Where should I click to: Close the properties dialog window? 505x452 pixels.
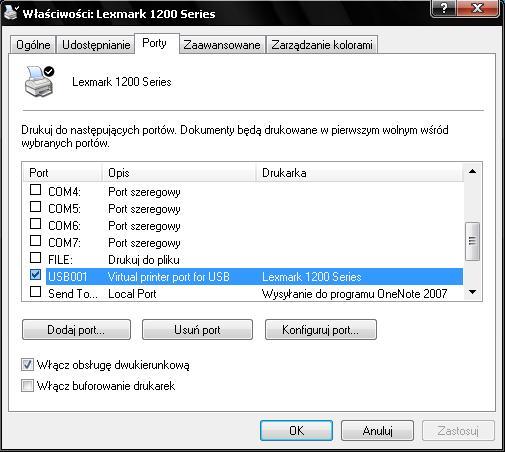point(478,8)
